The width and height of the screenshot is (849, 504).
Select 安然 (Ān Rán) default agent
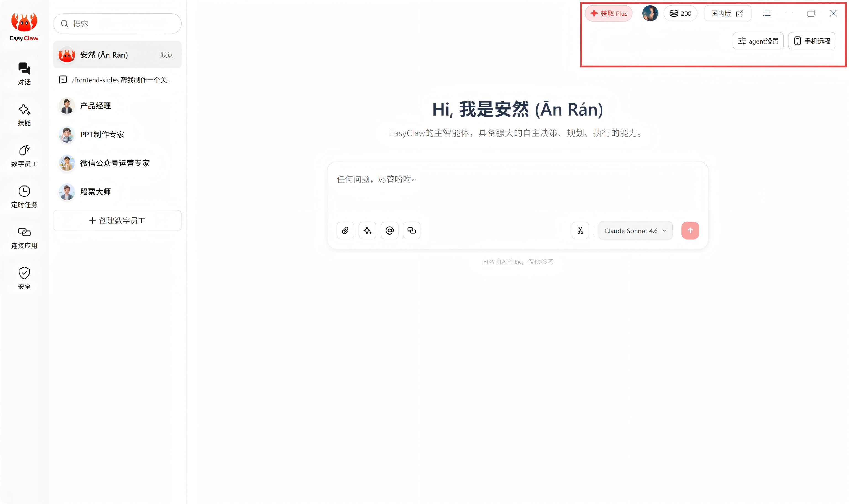(117, 55)
